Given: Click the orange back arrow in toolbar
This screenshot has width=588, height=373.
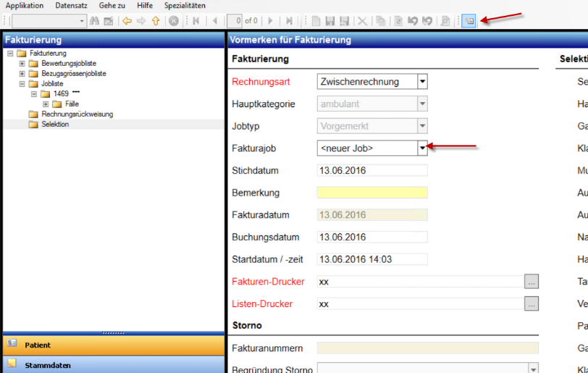Looking at the screenshot, I should [127, 21].
